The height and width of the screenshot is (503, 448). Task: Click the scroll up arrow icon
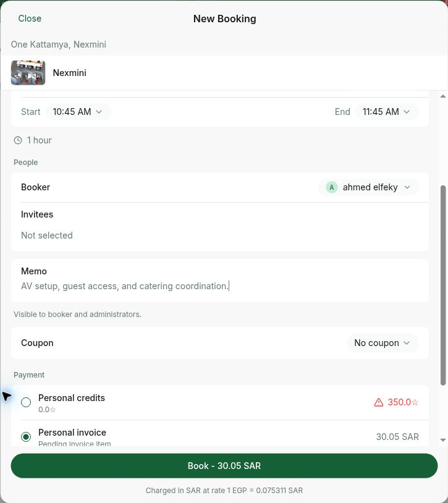click(x=443, y=96)
